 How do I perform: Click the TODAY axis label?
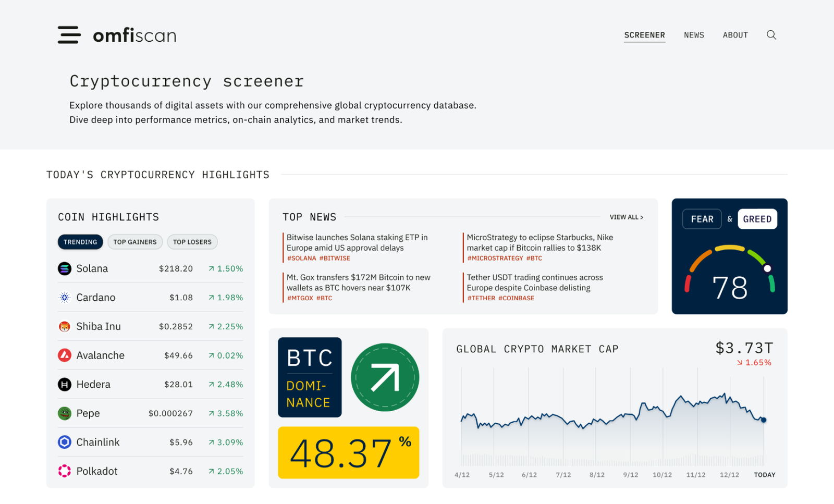click(765, 475)
